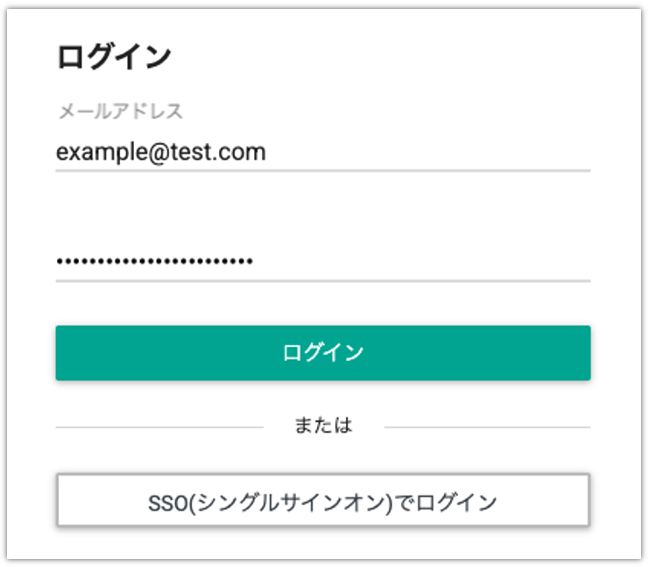Place cursor at end of password dots
The height and width of the screenshot is (569, 650).
point(255,262)
